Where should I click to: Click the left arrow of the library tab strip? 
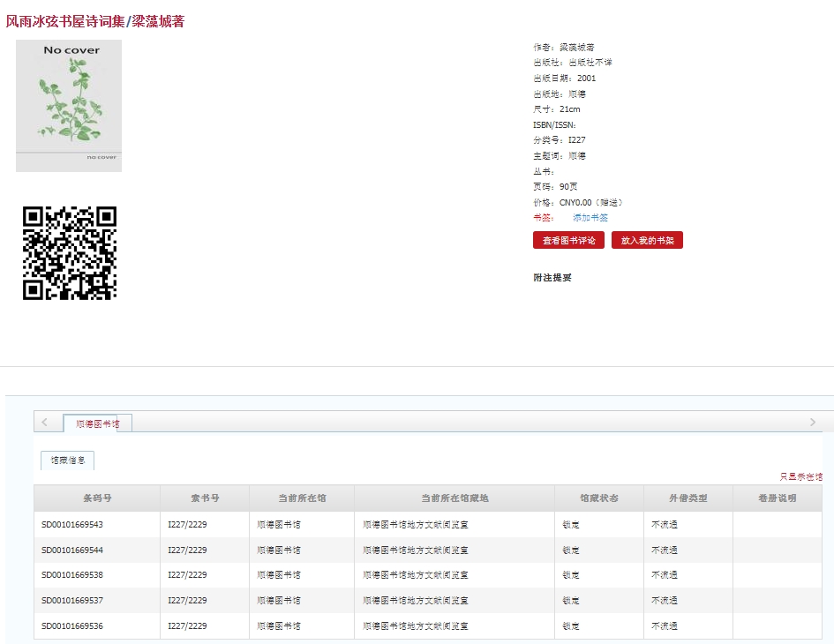pyautogui.click(x=45, y=423)
